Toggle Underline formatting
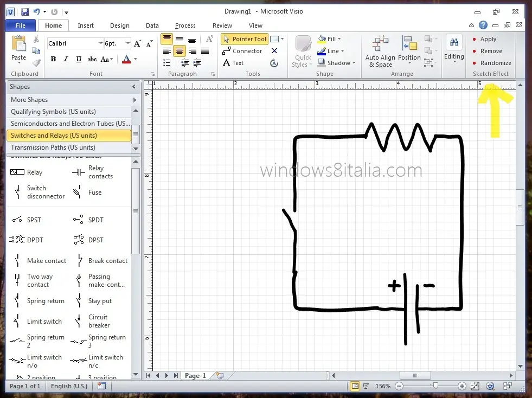The image size is (532, 398). point(79,59)
